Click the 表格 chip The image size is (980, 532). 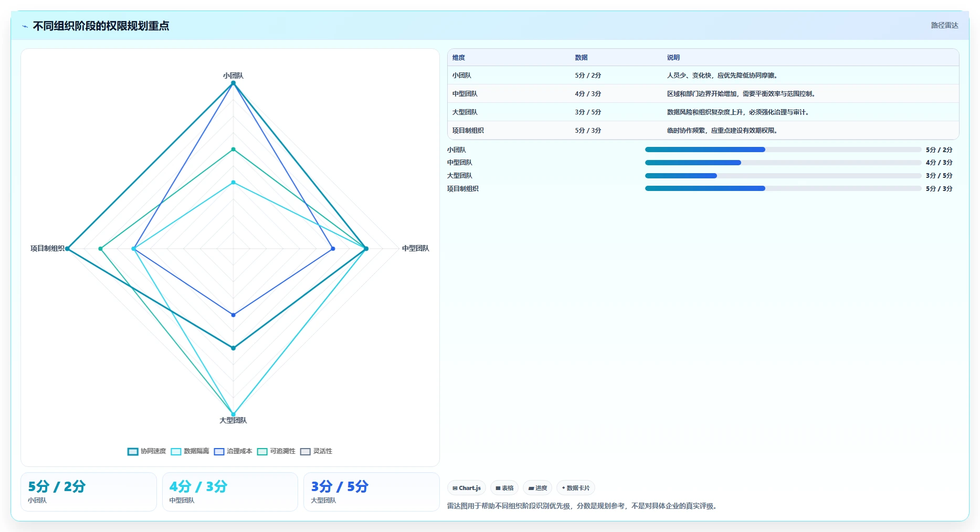(504, 488)
